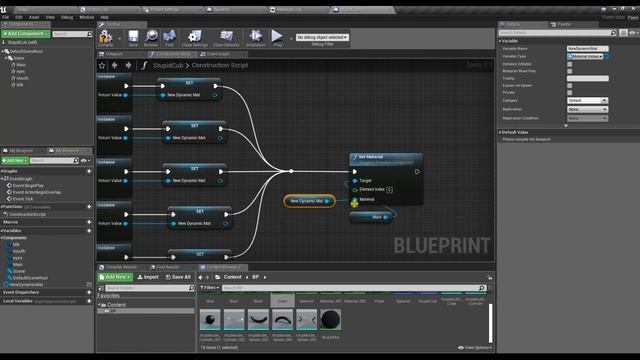This screenshot has height=360, width=640.
Task: Toggle the Private checkbox
Action: click(569, 93)
